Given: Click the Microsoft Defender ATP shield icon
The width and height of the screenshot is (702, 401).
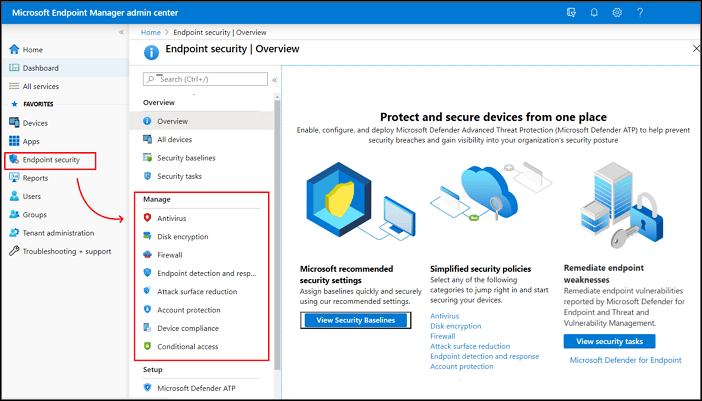Looking at the screenshot, I should pos(147,388).
